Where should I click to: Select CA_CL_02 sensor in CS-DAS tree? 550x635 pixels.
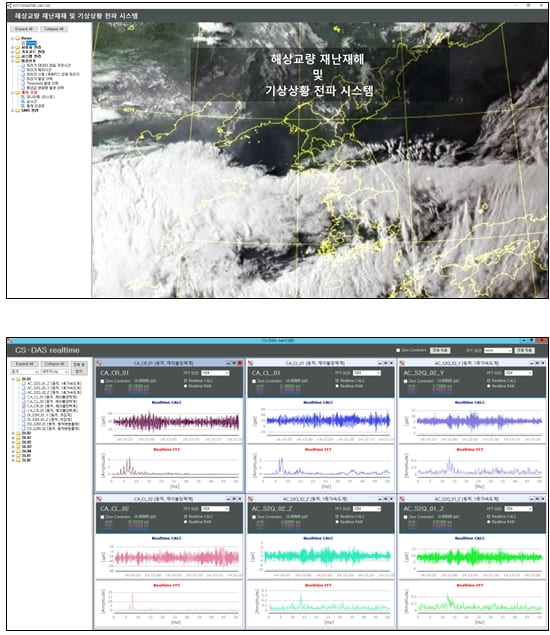point(52,401)
